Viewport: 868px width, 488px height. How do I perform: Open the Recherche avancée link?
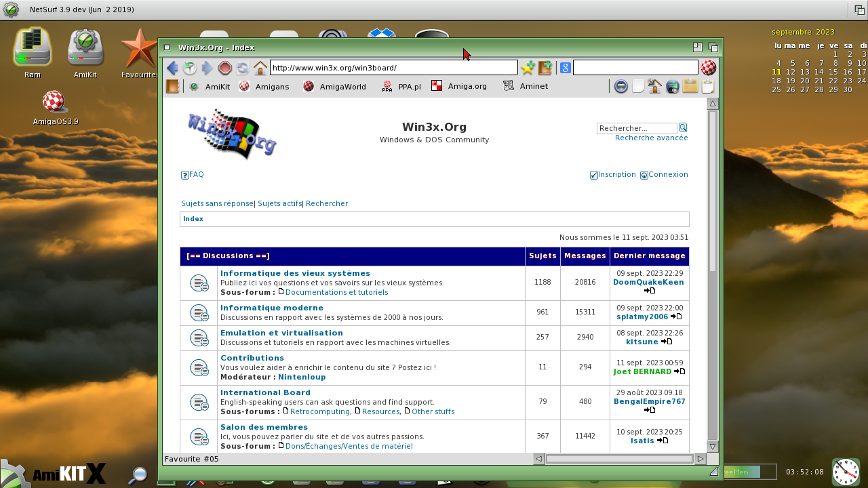(651, 138)
